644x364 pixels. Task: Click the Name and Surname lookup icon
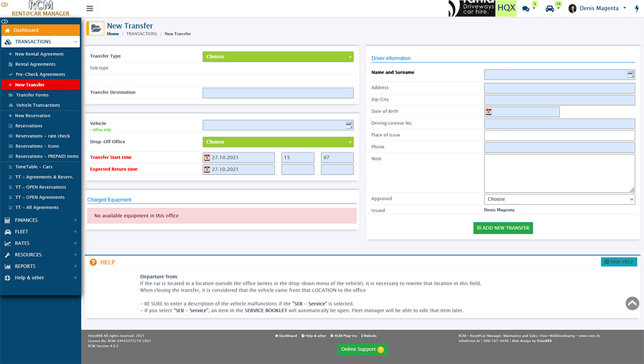click(x=631, y=74)
